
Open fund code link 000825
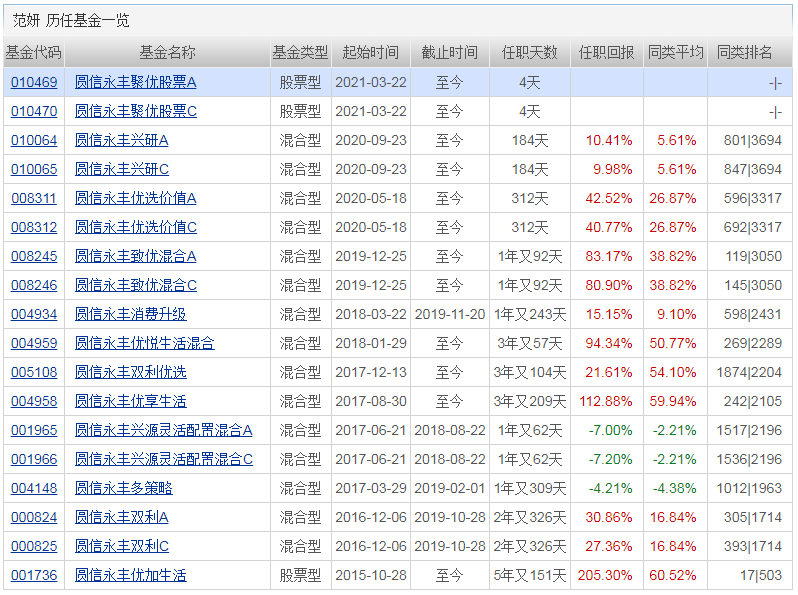point(34,547)
